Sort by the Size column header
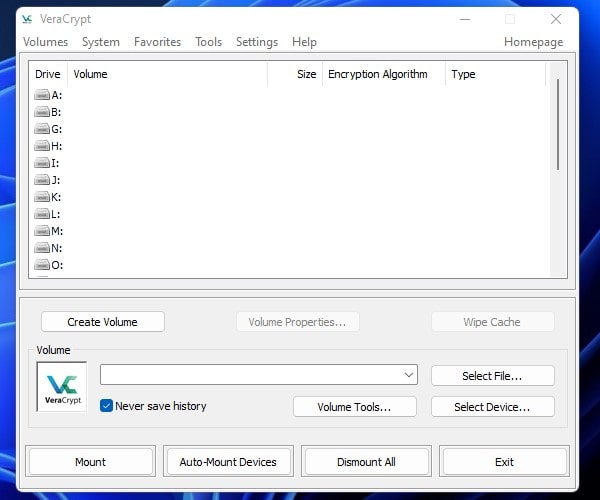Viewport: 600px width, 500px height. (295, 74)
